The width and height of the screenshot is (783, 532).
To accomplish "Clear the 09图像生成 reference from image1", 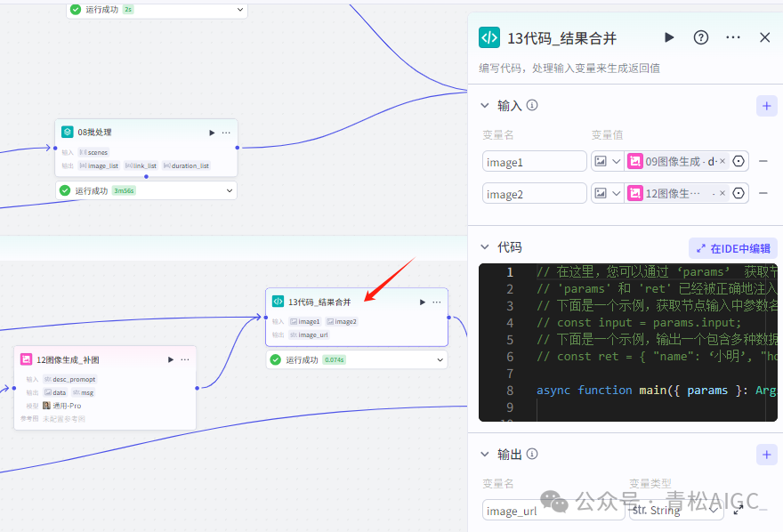I will (722, 161).
